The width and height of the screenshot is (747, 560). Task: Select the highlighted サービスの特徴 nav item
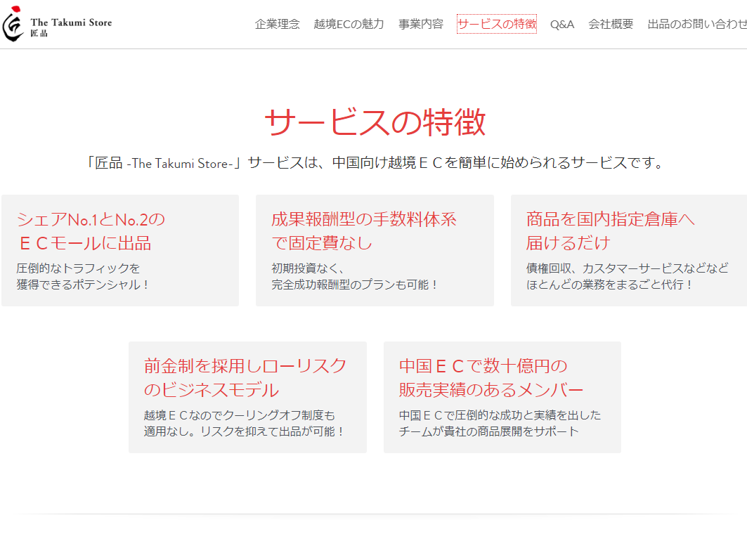tap(496, 23)
